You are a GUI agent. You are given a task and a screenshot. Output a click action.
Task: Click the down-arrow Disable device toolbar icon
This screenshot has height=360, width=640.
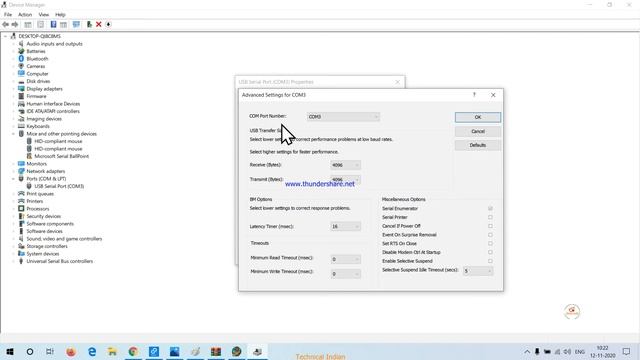109,24
